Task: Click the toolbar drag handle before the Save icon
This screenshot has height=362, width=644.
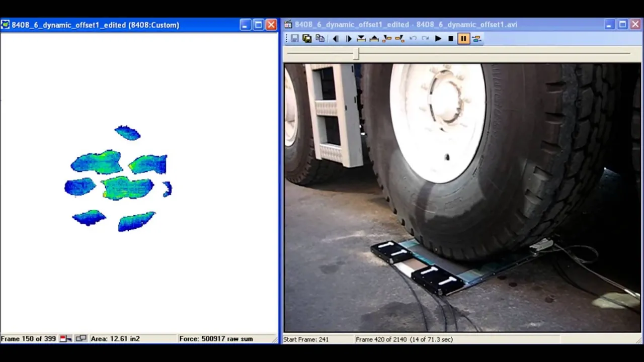Action: [x=286, y=39]
